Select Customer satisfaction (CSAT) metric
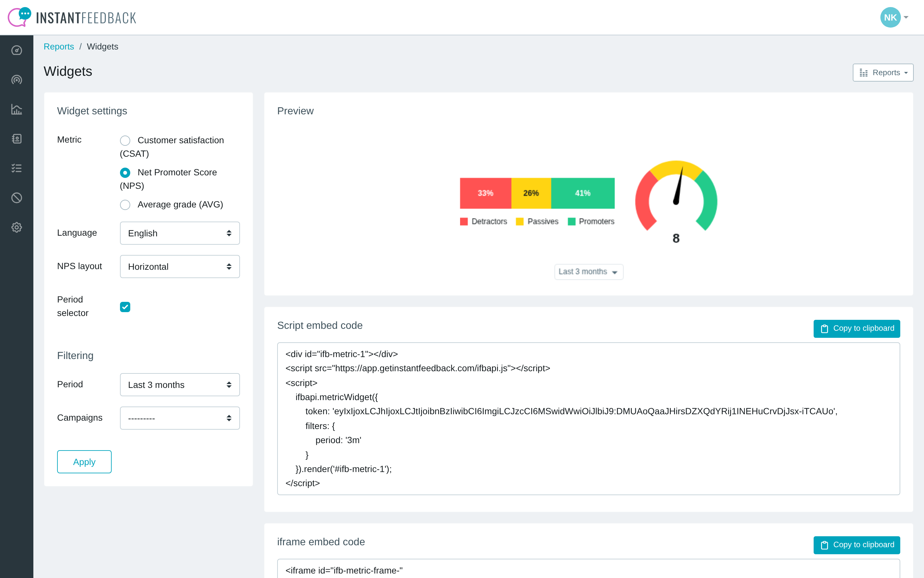 click(125, 140)
